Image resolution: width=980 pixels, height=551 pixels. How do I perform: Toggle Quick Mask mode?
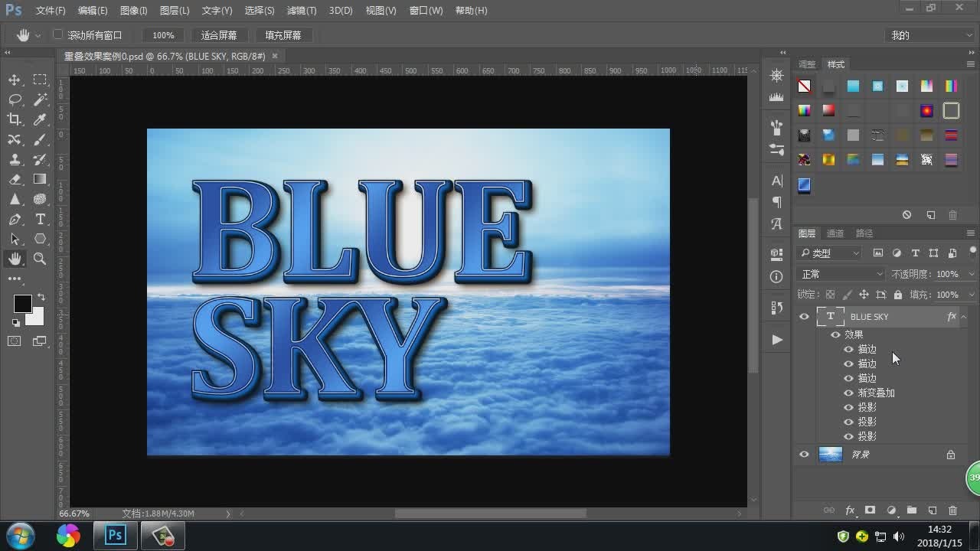pyautogui.click(x=15, y=341)
